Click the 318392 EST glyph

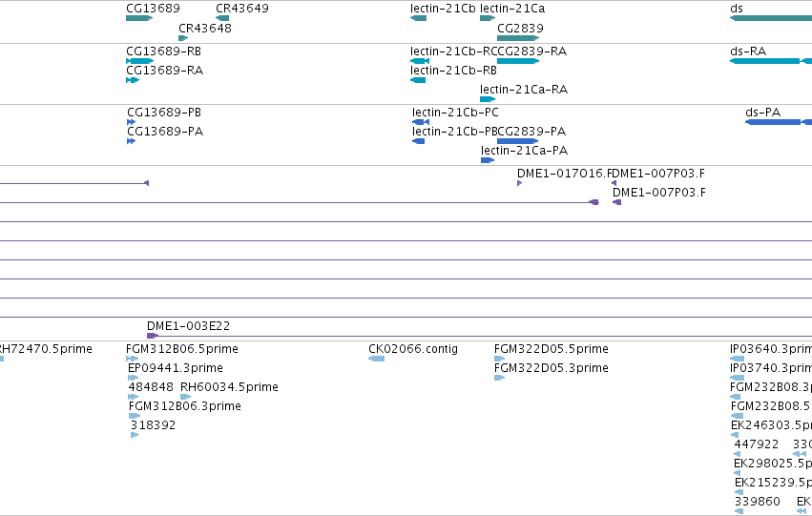(x=135, y=435)
